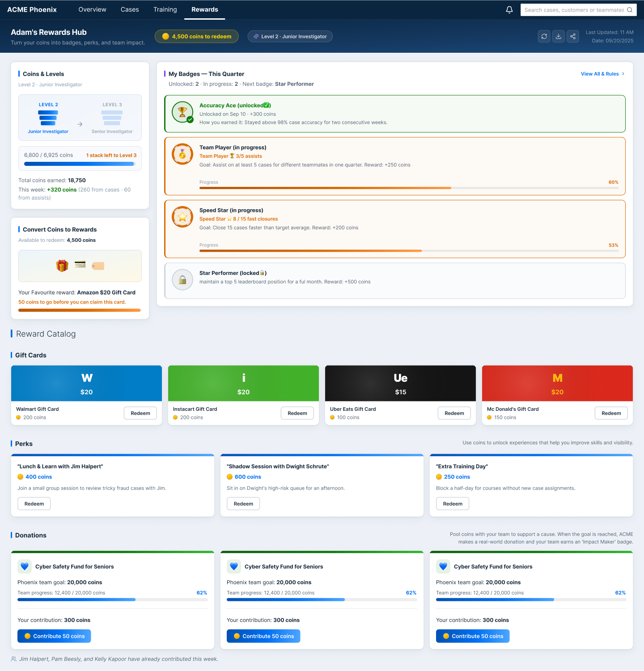Click the heart icon on second donation card
The width and height of the screenshot is (644, 671).
pos(234,566)
